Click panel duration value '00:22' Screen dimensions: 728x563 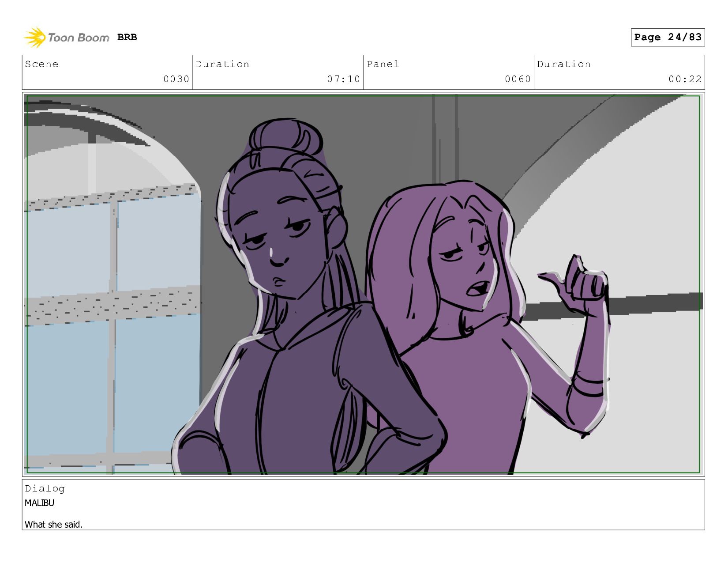(685, 79)
